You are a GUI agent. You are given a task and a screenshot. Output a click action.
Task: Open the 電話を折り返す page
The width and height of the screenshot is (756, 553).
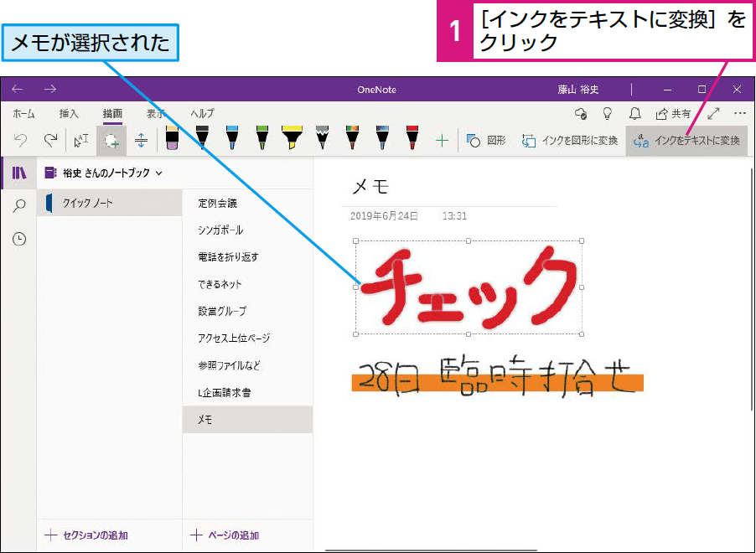(247, 257)
